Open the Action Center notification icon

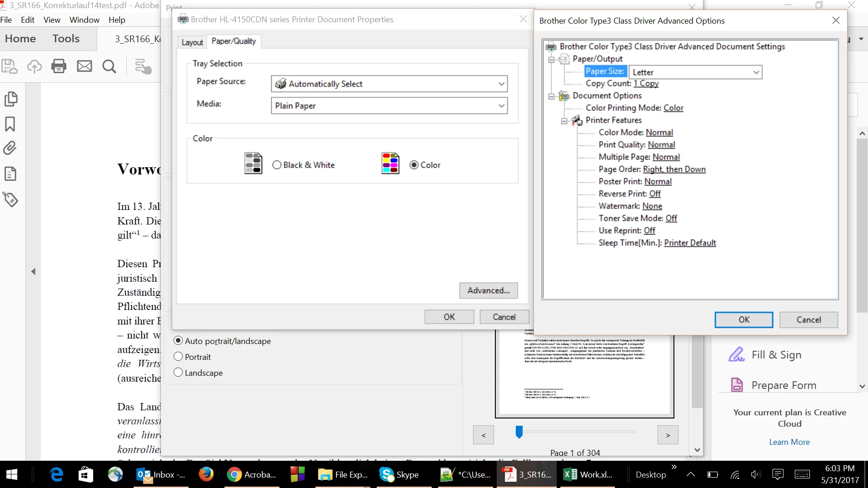778,475
